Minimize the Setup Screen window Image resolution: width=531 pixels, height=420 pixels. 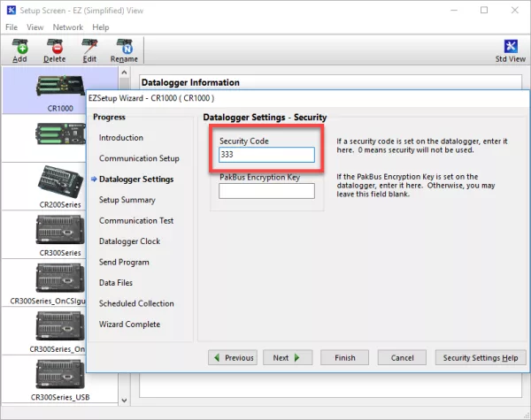pos(454,10)
